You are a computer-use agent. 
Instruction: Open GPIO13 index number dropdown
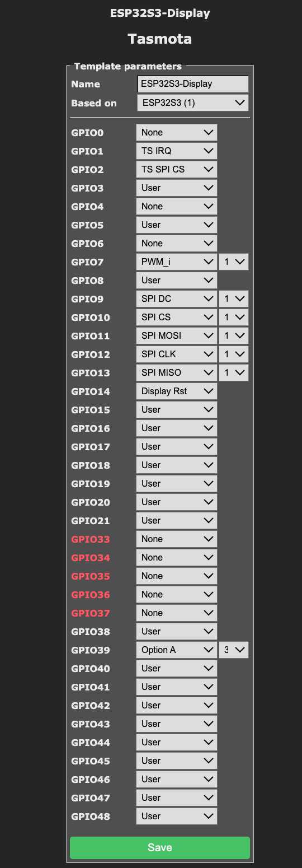coord(234,373)
